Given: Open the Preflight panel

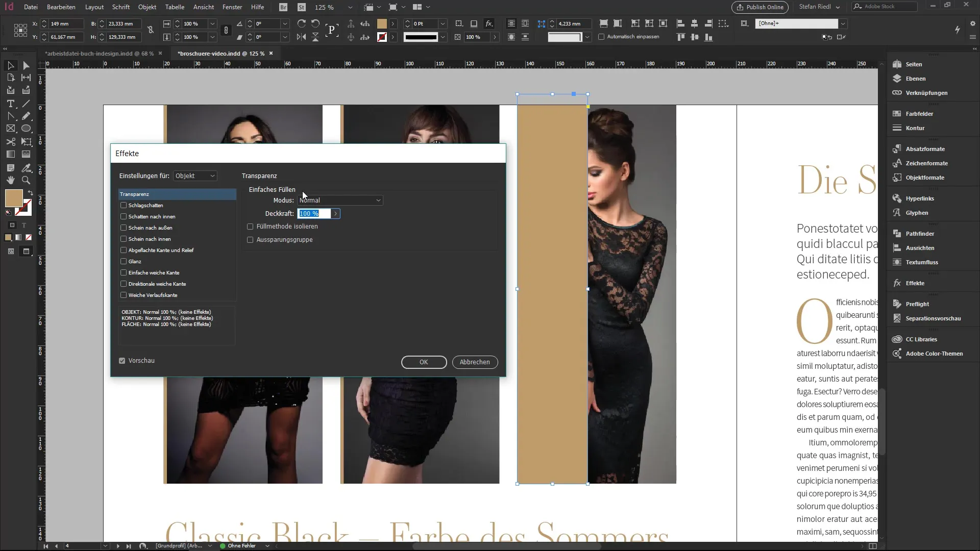Looking at the screenshot, I should pos(917,304).
